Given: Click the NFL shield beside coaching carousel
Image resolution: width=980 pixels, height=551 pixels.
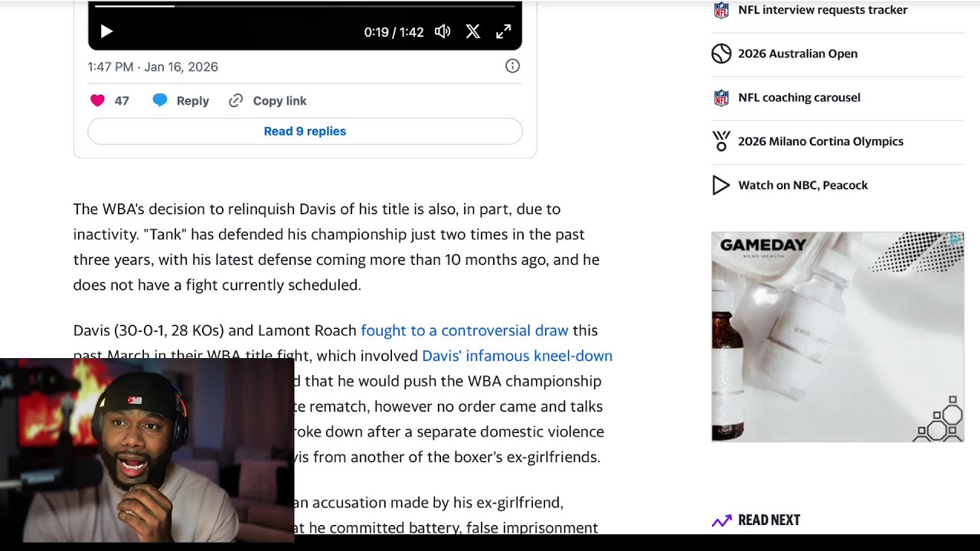Looking at the screenshot, I should (x=721, y=97).
